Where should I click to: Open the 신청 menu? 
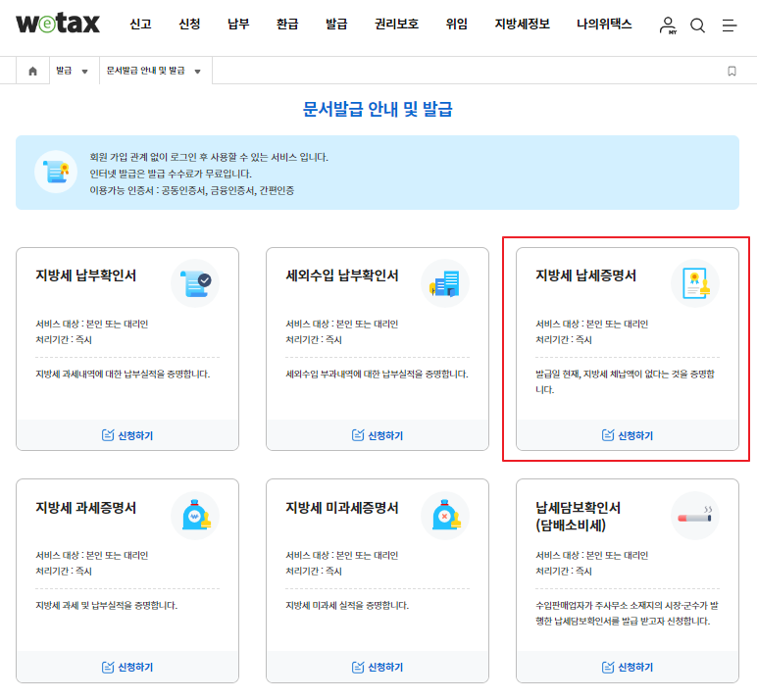[x=189, y=24]
